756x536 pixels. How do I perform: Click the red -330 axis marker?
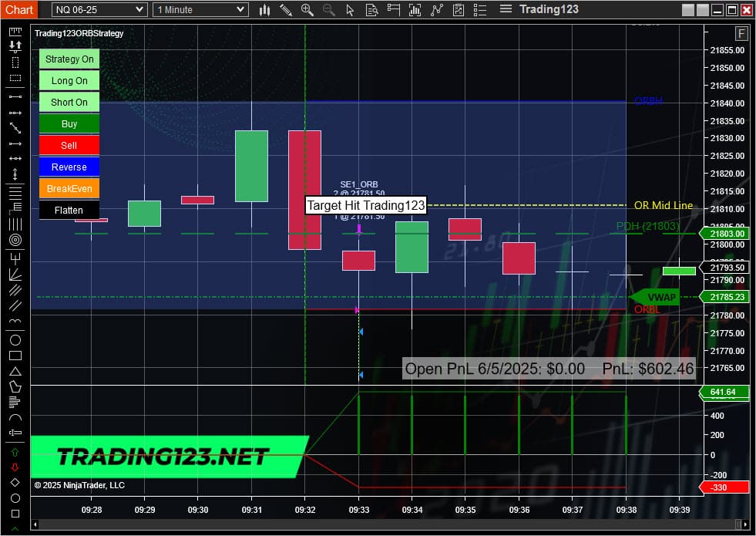point(724,487)
